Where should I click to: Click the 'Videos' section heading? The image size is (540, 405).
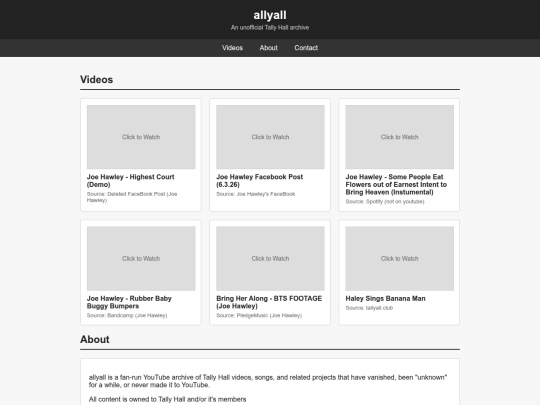click(96, 80)
